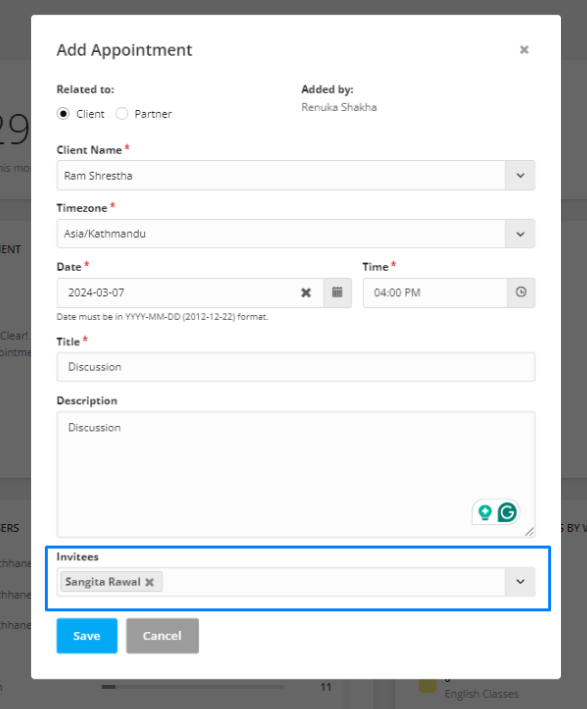The image size is (587, 709).
Task: Open the clock time picker icon
Action: tap(521, 293)
